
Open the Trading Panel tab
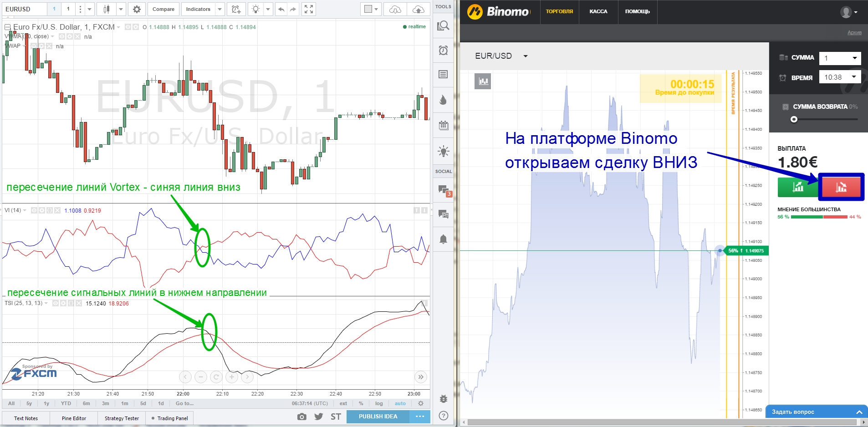169,418
